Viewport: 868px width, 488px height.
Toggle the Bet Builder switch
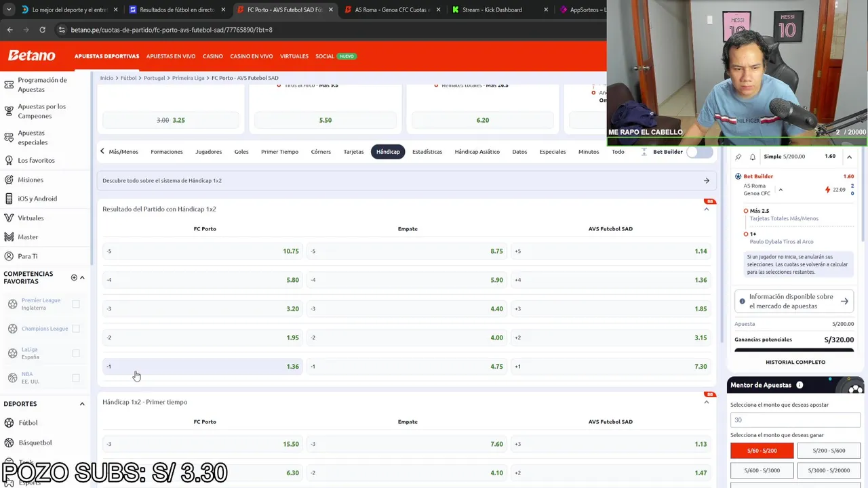(x=699, y=152)
